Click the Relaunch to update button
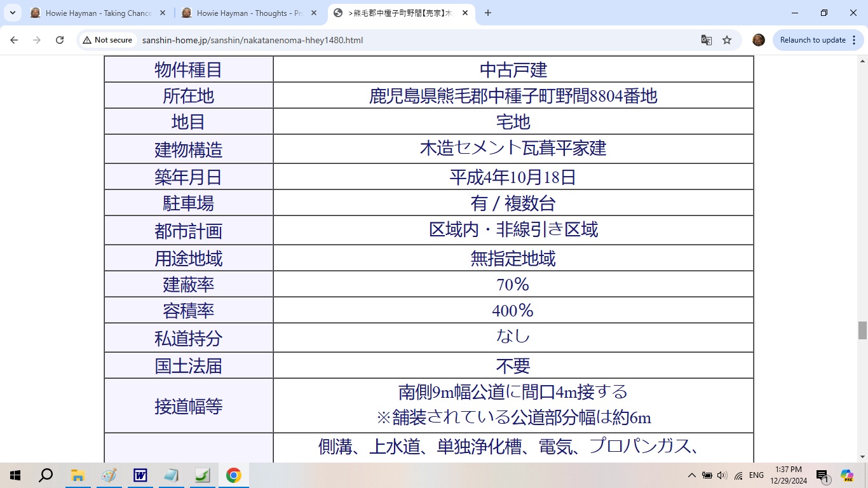 812,40
